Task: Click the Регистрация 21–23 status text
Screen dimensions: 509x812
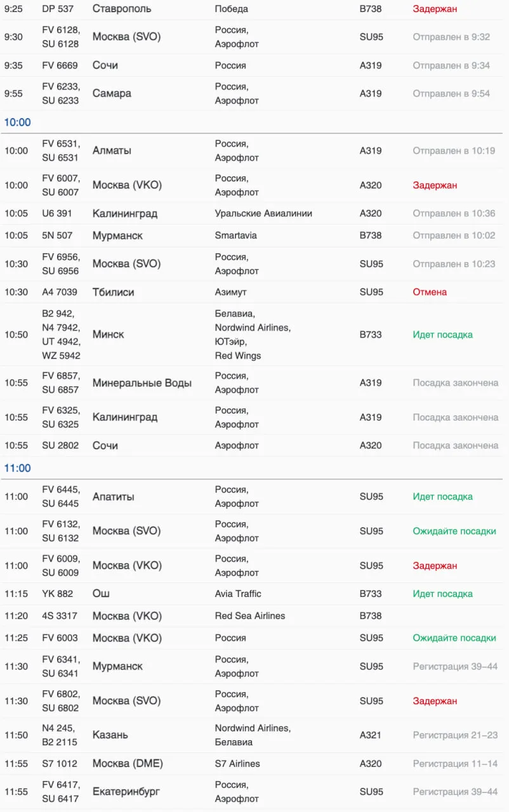Action: point(455,735)
